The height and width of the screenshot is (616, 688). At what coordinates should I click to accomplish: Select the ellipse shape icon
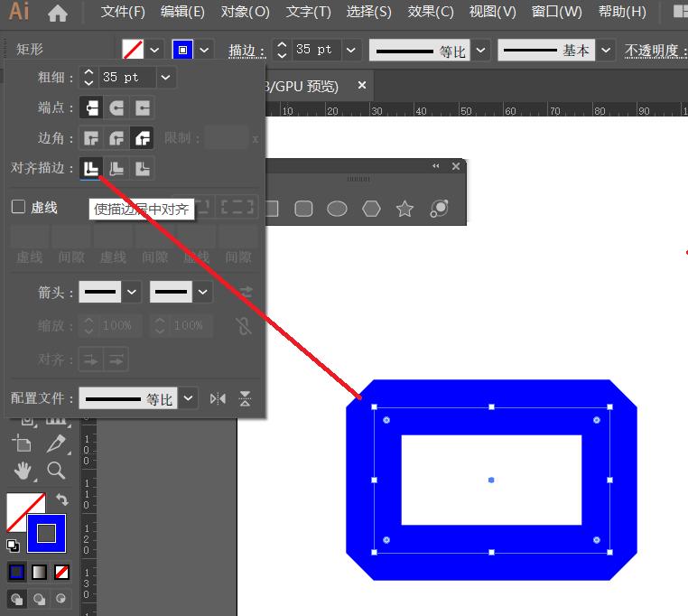[x=337, y=209]
